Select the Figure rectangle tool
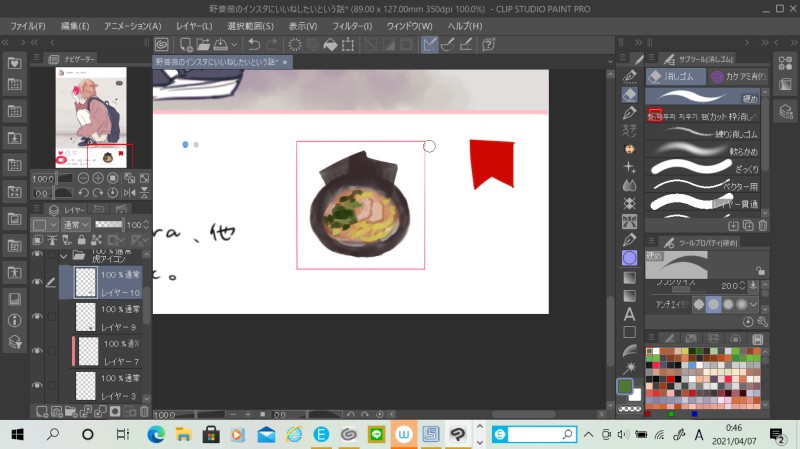Image resolution: width=800 pixels, height=449 pixels. coord(630,332)
